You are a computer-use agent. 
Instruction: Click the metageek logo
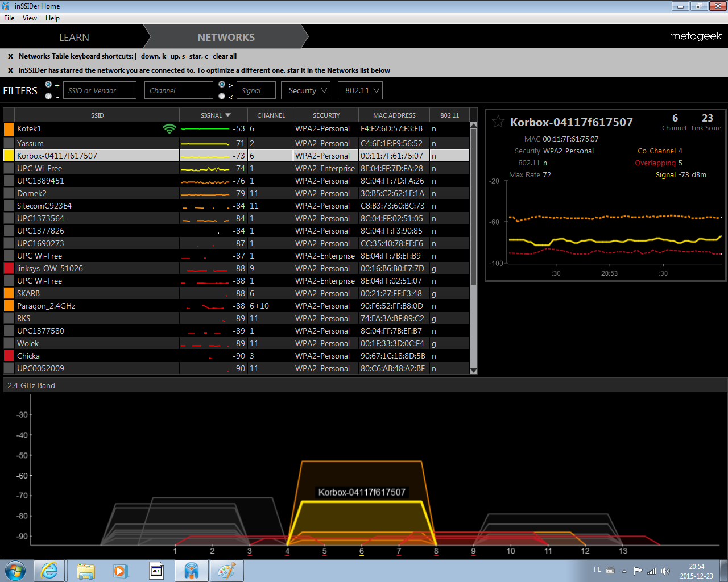click(696, 36)
